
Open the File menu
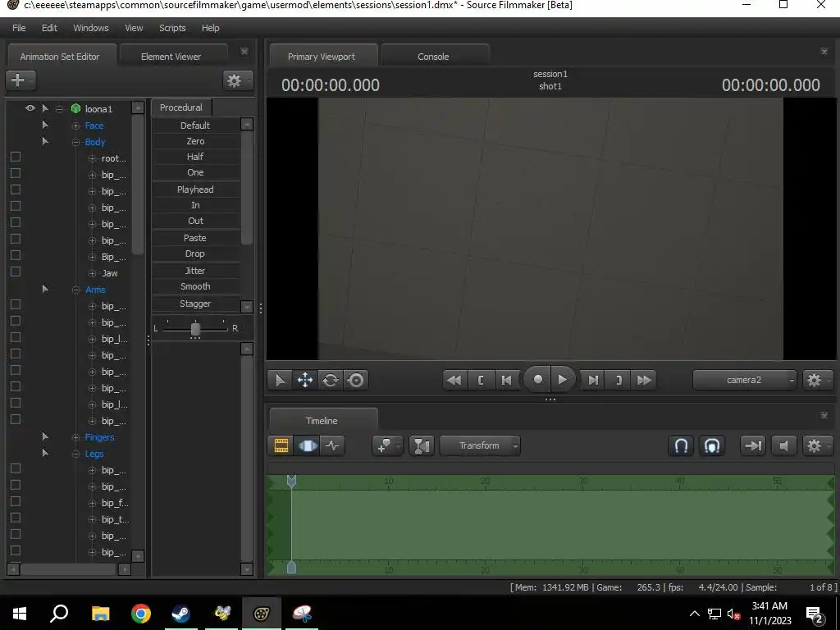click(x=19, y=28)
